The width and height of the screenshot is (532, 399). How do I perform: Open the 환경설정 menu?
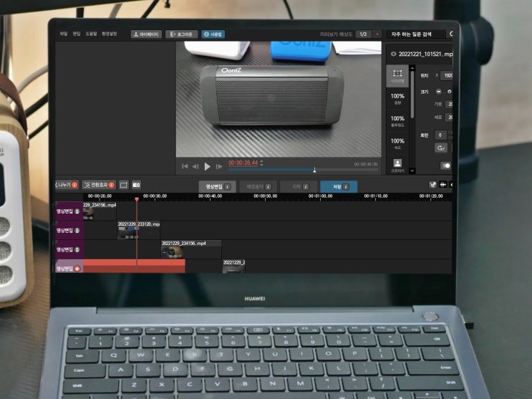tap(110, 34)
